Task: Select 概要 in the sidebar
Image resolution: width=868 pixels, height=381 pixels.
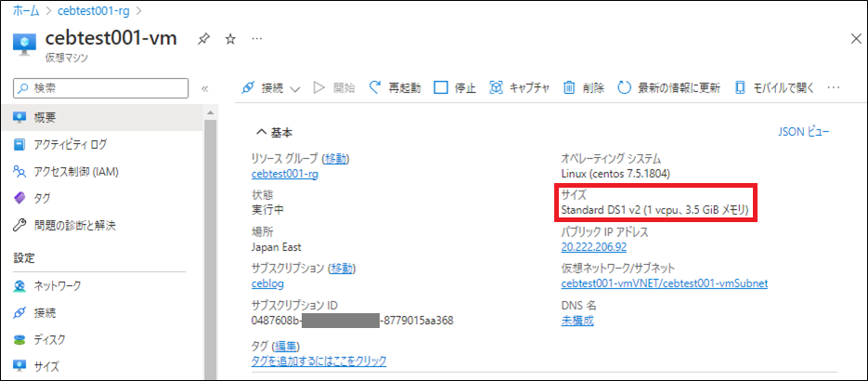Action: (x=102, y=117)
